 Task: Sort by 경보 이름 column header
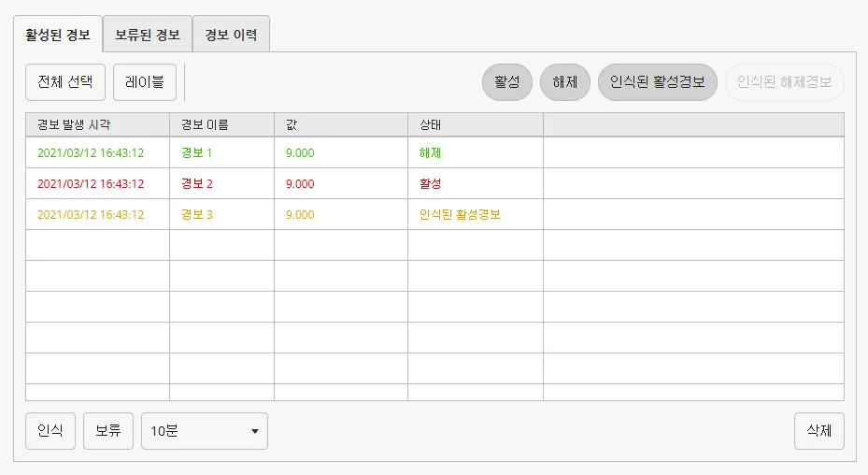click(221, 124)
